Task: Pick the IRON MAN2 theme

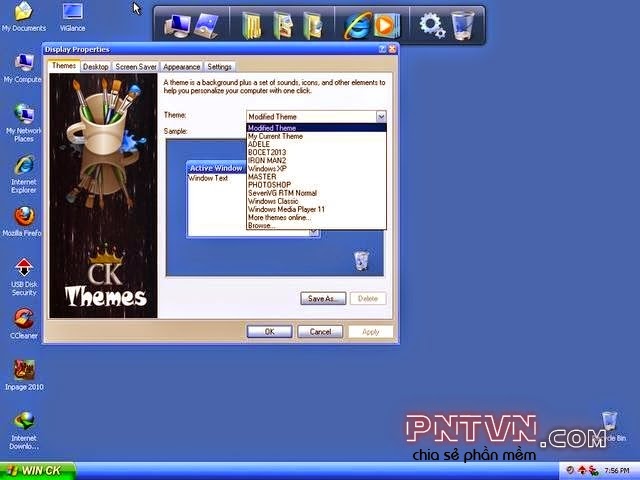Action: point(316,160)
